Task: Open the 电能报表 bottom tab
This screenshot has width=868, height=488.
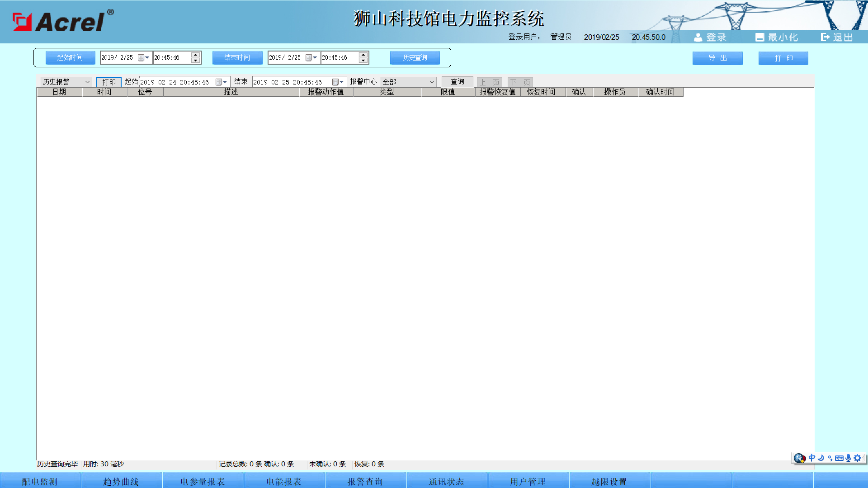Action: click(284, 482)
